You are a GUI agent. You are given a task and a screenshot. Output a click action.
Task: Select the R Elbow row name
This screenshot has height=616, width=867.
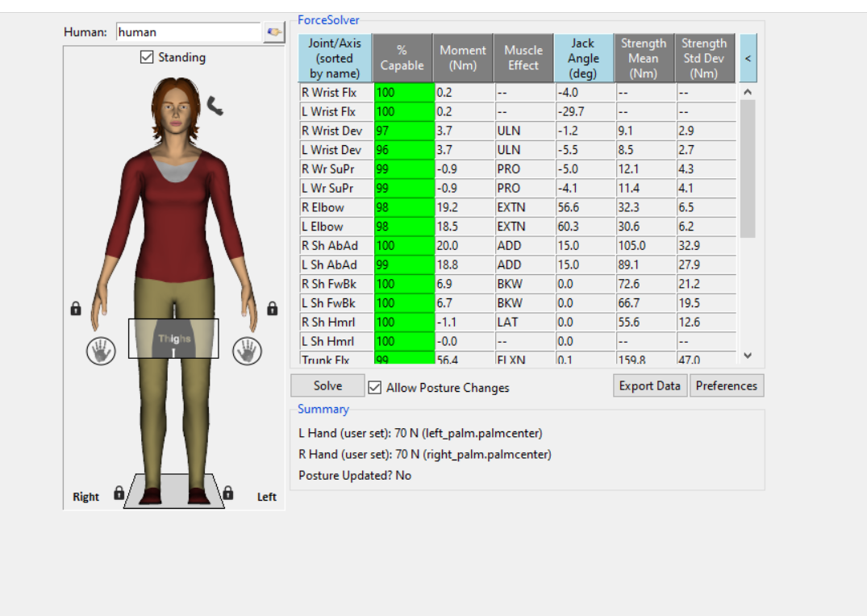[336, 207]
